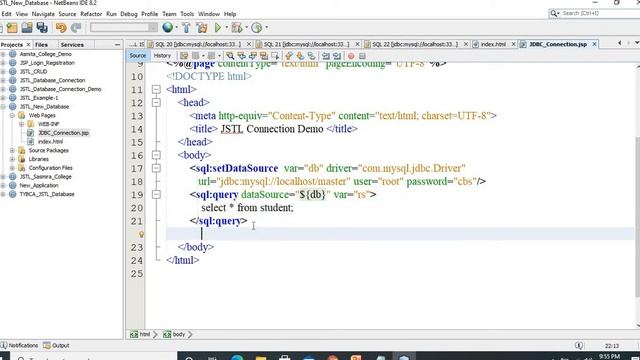This screenshot has width=640, height=360.
Task: Click the Profile Project toolbar icon
Action: click(256, 28)
